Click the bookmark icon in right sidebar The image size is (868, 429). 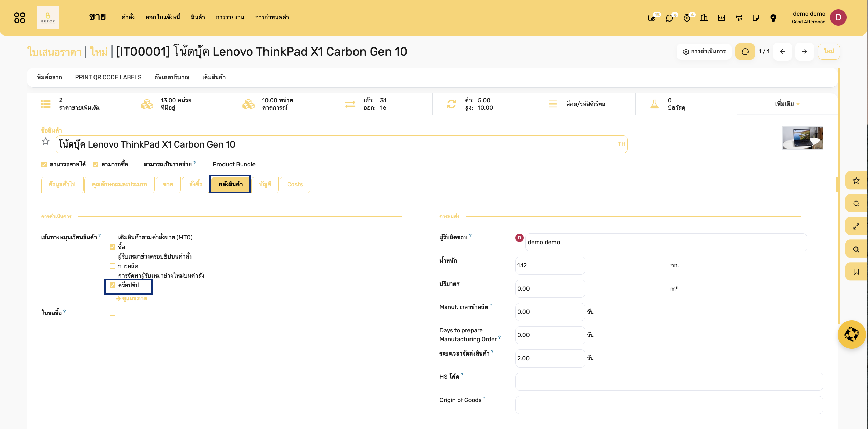click(x=856, y=272)
